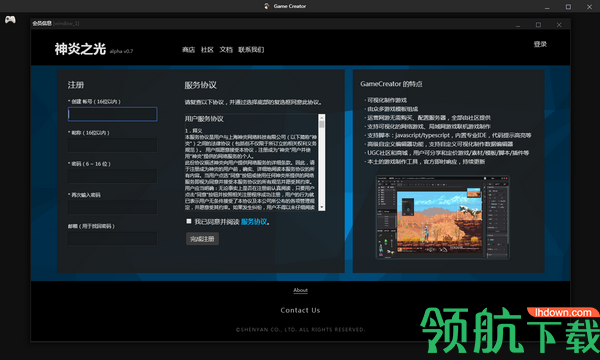Click the Game Creator logo in title bar
The height and width of the screenshot is (360, 600).
pos(267,6)
